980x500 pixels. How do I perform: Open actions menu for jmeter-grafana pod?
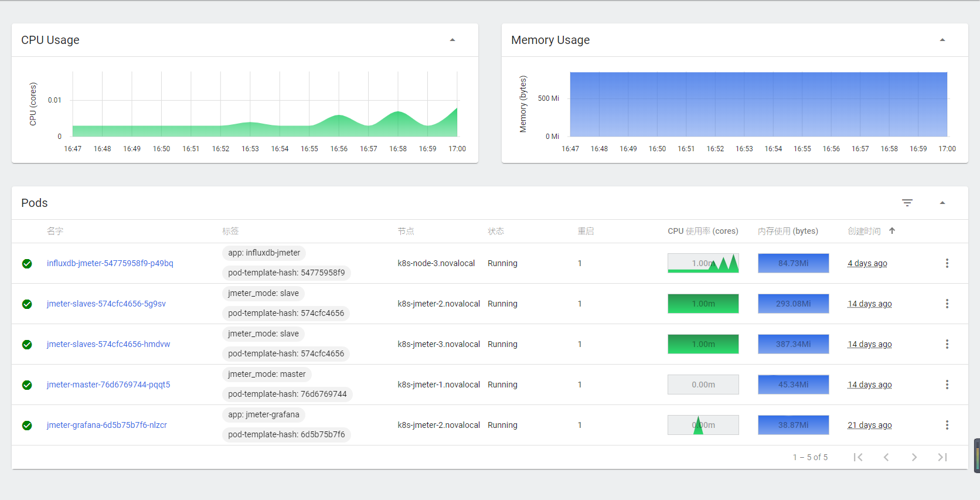[947, 425]
